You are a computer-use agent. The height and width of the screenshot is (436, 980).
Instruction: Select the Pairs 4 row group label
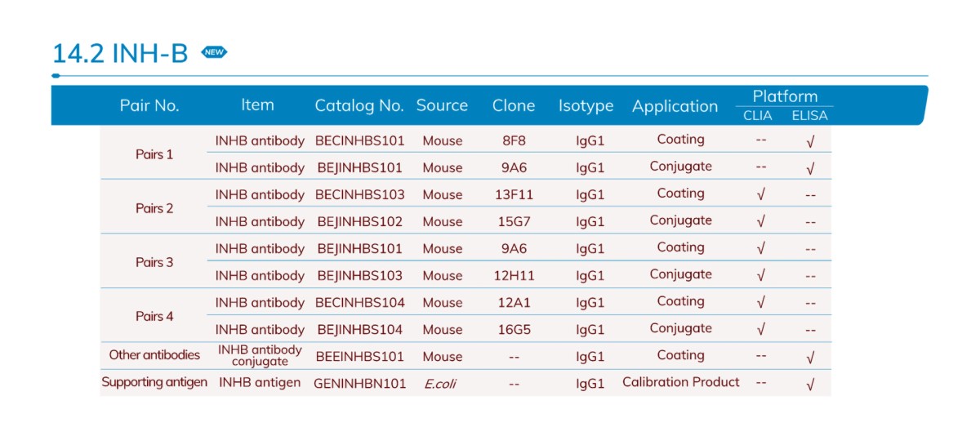[154, 316]
